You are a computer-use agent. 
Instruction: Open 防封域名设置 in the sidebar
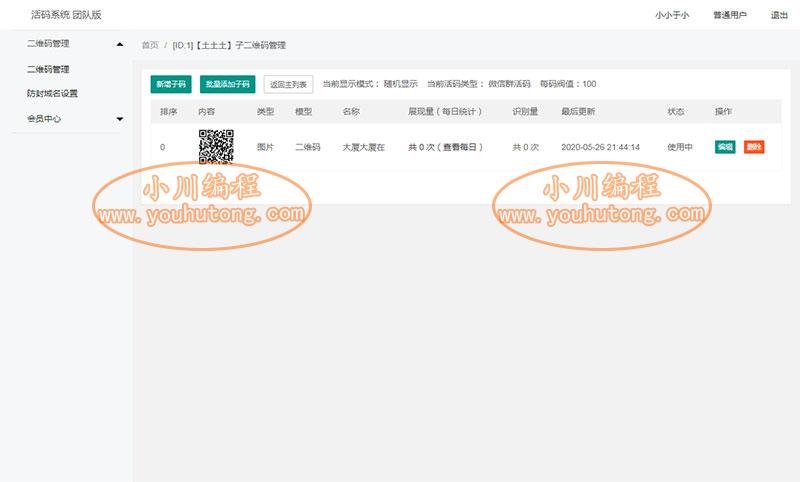pos(52,93)
